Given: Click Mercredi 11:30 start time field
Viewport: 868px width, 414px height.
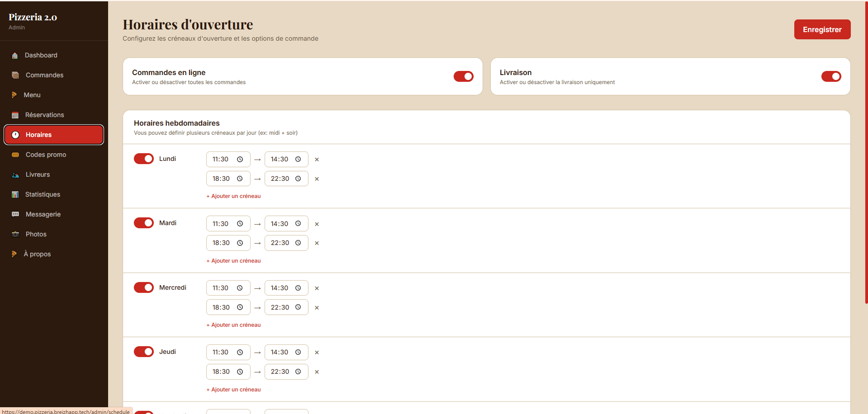Looking at the screenshot, I should 228,288.
